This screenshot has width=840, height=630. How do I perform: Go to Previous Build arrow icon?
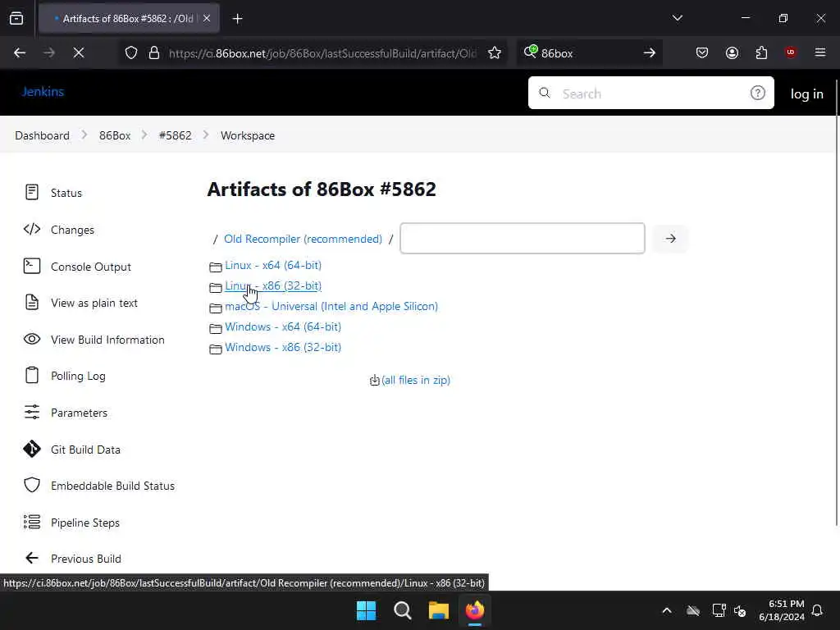click(x=32, y=558)
